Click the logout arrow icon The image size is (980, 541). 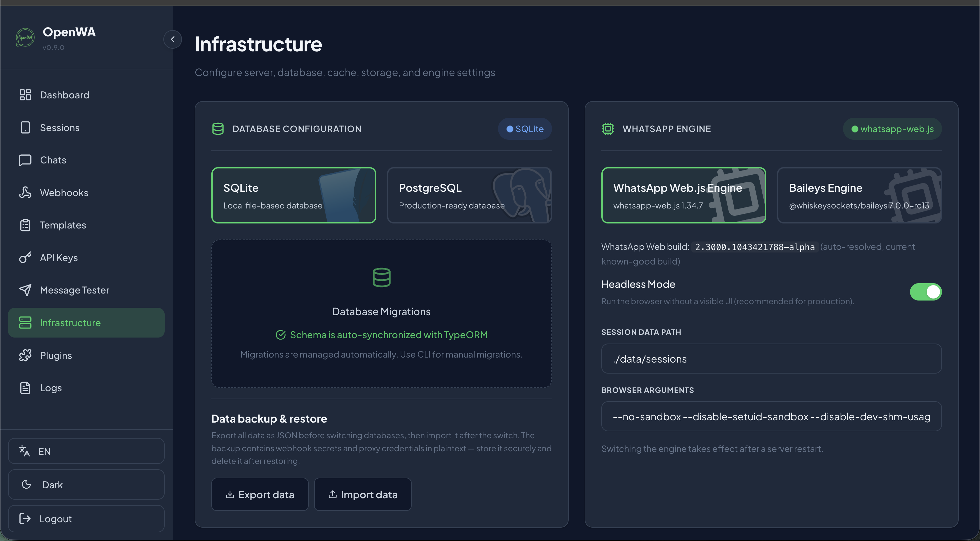tap(25, 519)
